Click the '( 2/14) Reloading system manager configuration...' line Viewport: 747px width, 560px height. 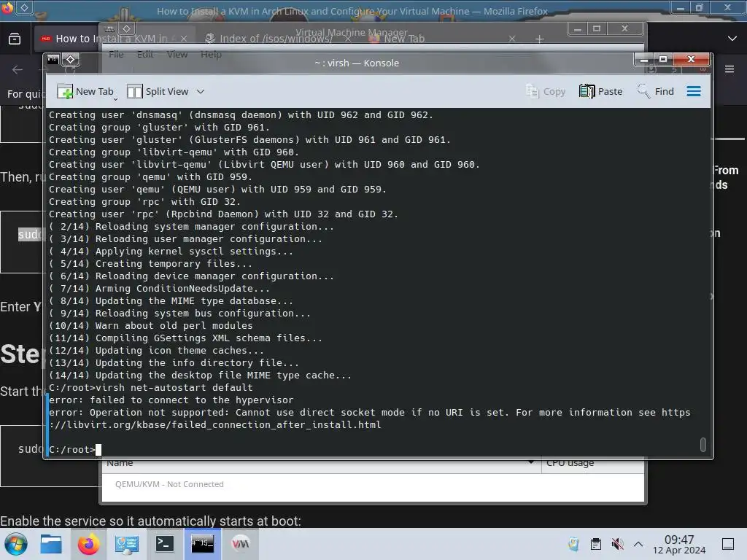(x=191, y=227)
